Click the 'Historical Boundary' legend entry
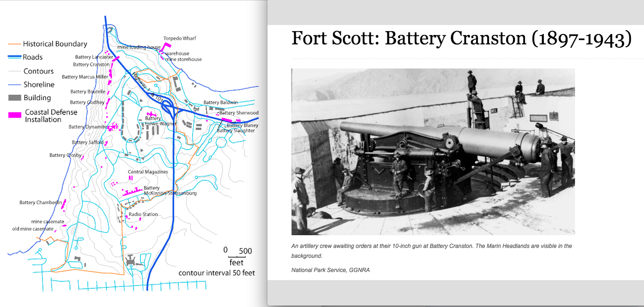This screenshot has height=307, width=644. [x=55, y=44]
